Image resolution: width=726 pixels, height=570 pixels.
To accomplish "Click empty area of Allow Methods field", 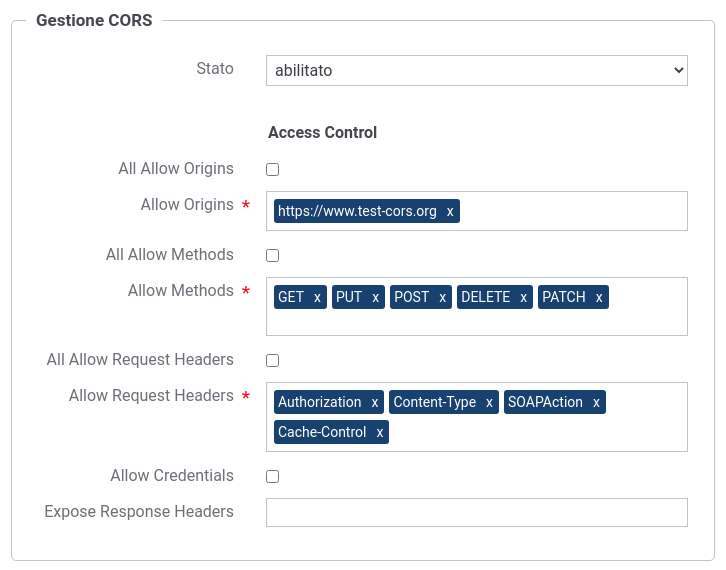I will 477,322.
